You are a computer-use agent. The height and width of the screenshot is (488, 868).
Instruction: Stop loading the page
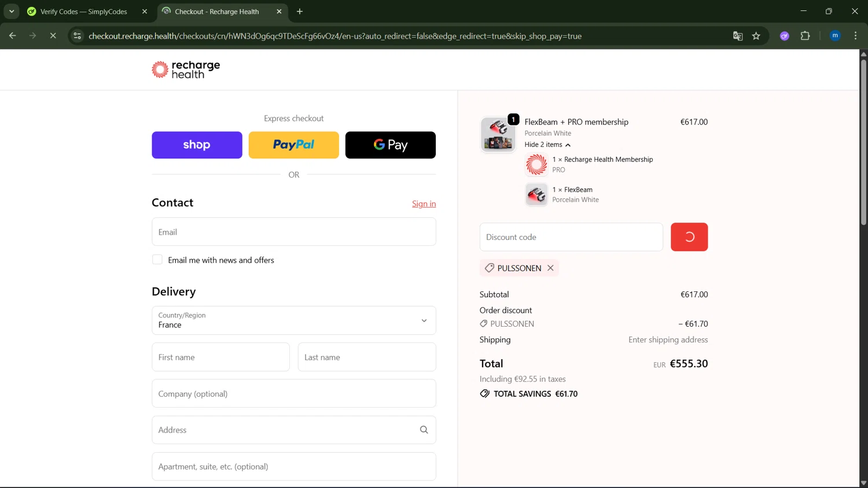tap(53, 36)
